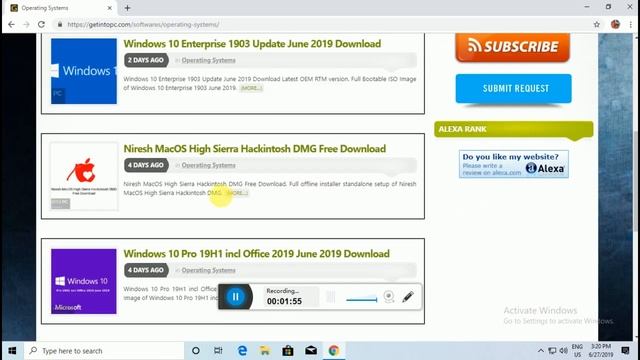Bookmark this page with the star icon
This screenshot has height=360, width=640.
[x=597, y=24]
